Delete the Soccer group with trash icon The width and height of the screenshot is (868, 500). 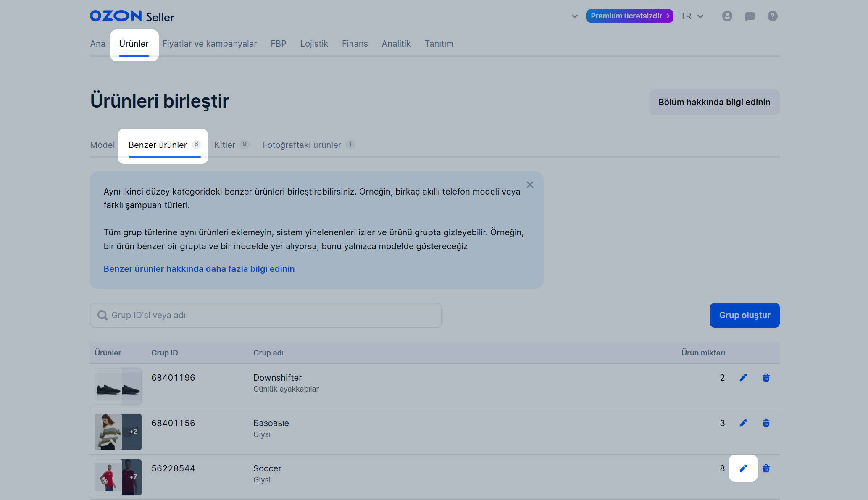(x=766, y=468)
